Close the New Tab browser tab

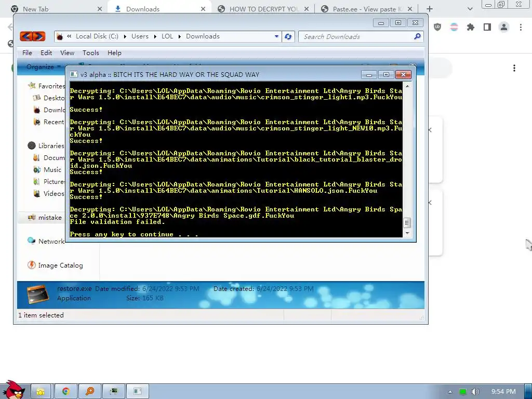coord(99,9)
